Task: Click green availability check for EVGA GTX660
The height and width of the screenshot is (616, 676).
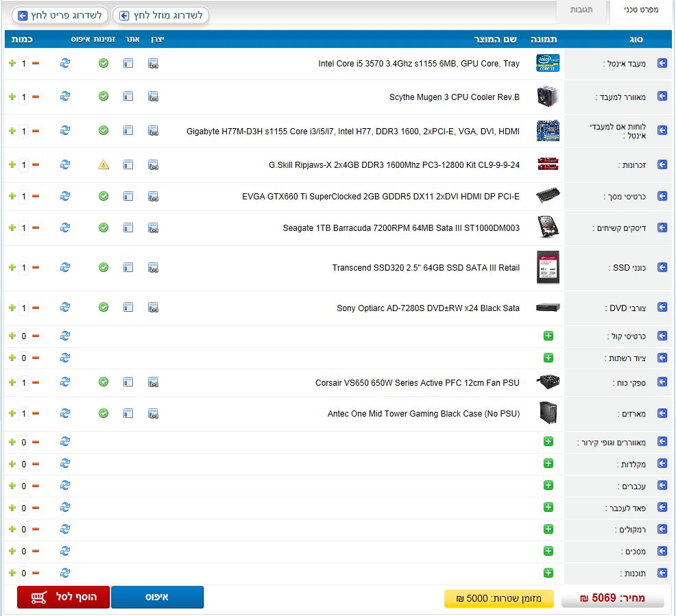Action: (104, 196)
